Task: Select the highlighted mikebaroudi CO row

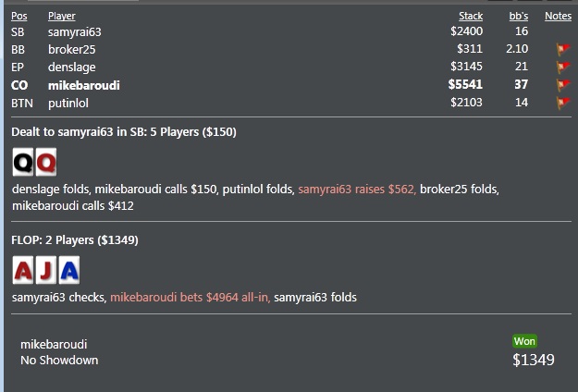Action: [x=291, y=85]
